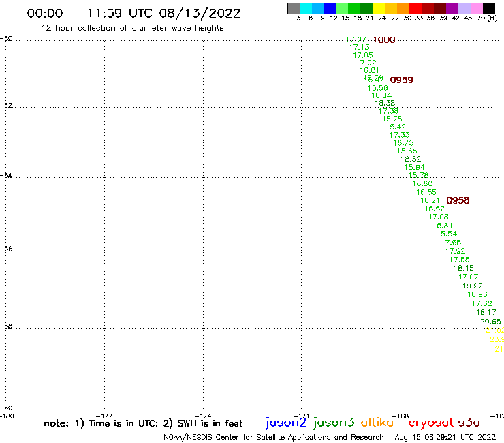This screenshot has width=504, height=443.
Task: Select the 17.33 wave height reading
Action: pos(400,135)
